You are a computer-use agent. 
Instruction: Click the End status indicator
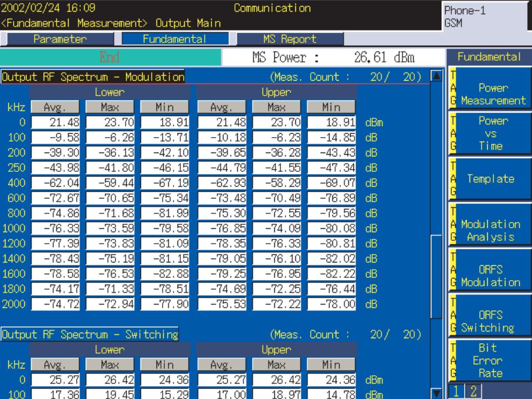tap(110, 57)
